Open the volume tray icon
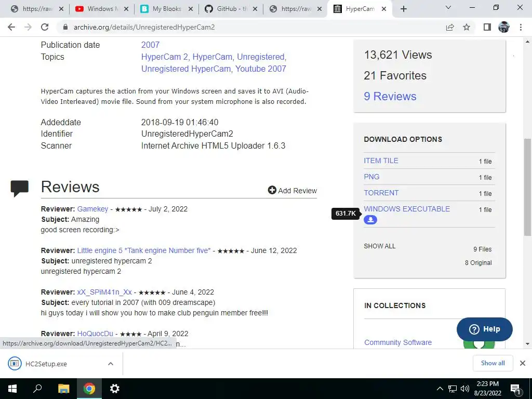The image size is (532, 399). coord(465,389)
